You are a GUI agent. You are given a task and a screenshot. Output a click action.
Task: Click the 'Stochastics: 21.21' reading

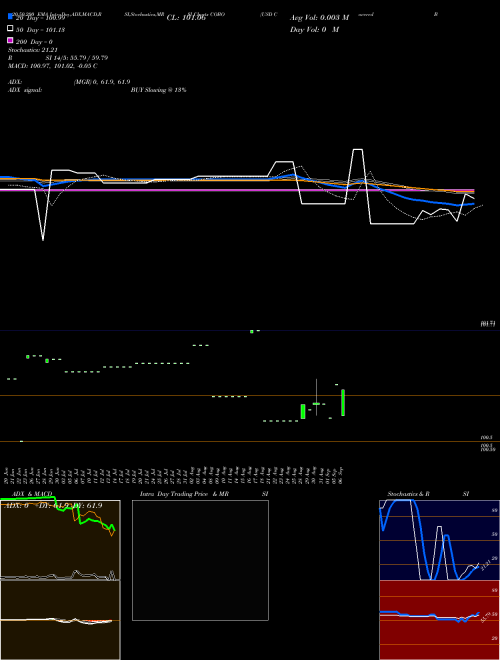pos(33,50)
